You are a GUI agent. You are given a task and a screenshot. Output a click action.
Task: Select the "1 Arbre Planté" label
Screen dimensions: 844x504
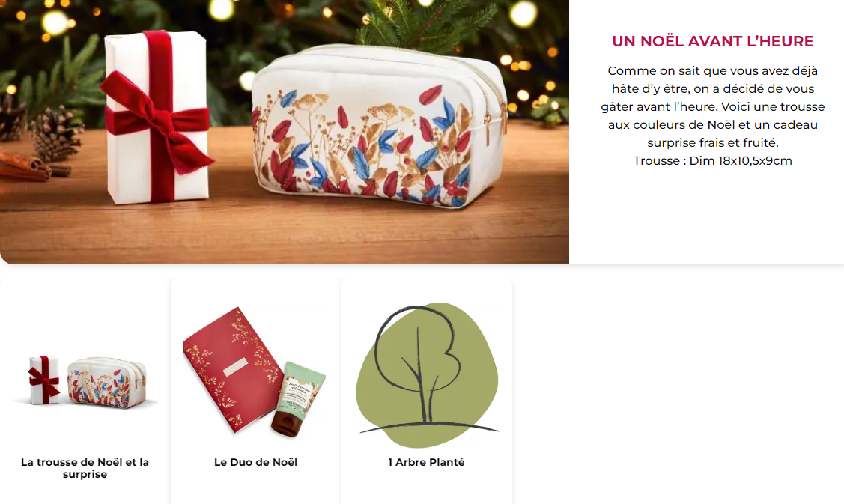426,462
